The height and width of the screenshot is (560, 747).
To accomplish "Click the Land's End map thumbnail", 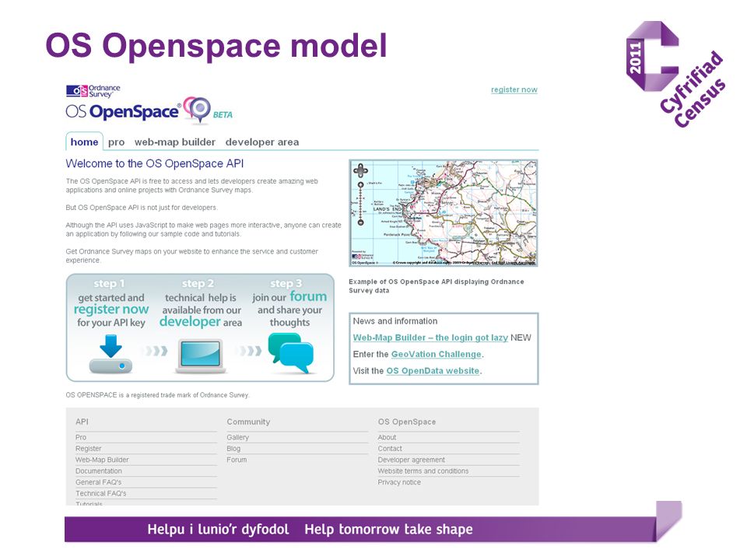I will [444, 213].
